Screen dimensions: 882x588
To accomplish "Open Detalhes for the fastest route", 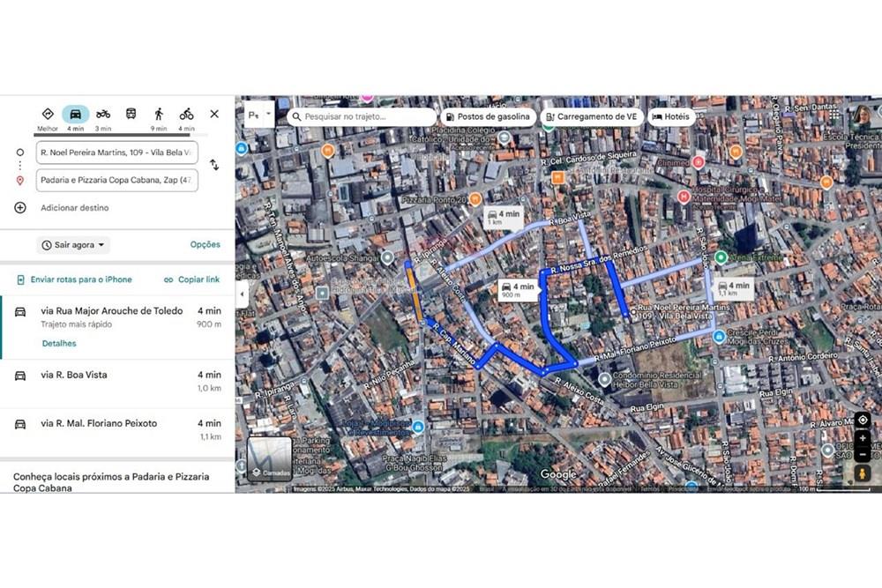I will click(x=59, y=344).
